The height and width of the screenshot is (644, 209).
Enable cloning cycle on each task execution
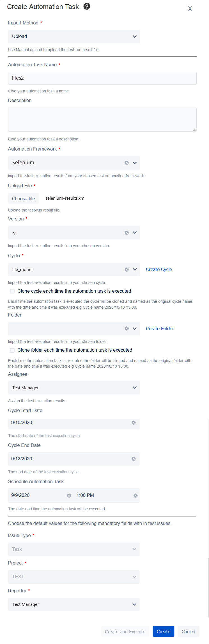tap(12, 291)
